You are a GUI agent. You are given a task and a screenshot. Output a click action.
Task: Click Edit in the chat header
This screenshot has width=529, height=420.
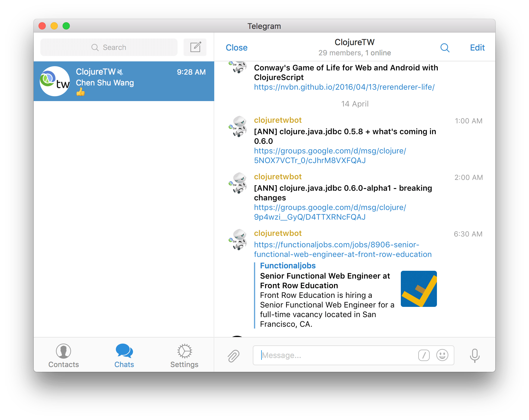tap(477, 48)
